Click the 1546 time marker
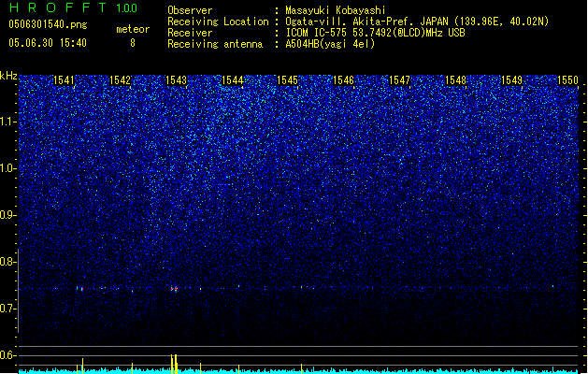The width and height of the screenshot is (588, 374). [x=343, y=80]
